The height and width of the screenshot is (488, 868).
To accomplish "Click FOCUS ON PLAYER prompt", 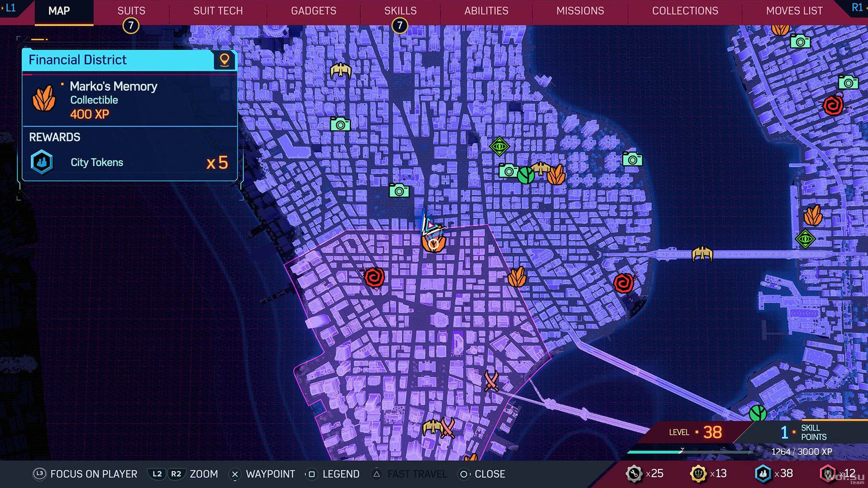I will (x=85, y=474).
